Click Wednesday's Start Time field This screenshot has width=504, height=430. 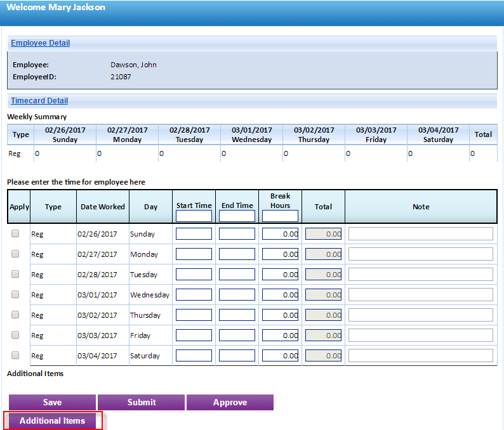(x=194, y=294)
